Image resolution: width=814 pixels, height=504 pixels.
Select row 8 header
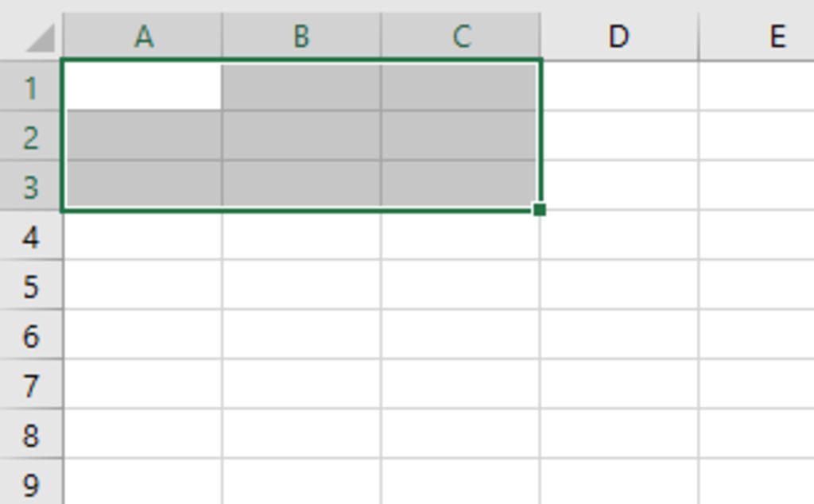coord(31,435)
